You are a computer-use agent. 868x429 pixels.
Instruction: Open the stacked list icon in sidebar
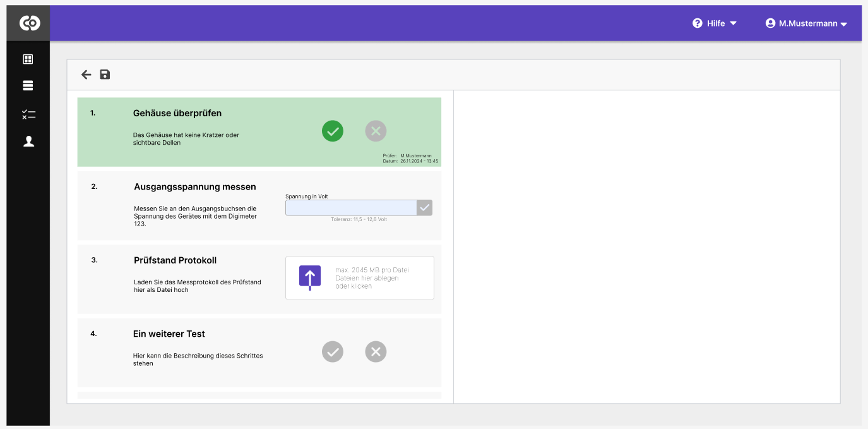pos(28,86)
